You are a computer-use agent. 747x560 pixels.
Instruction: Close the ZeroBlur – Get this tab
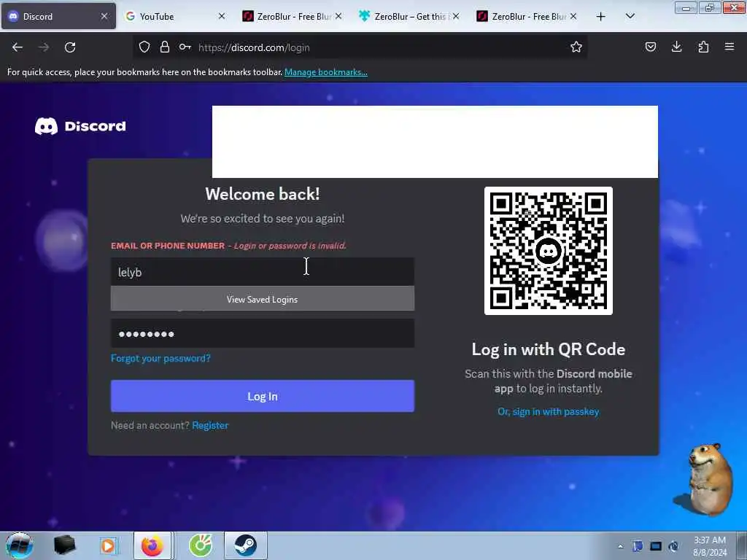[x=456, y=16]
